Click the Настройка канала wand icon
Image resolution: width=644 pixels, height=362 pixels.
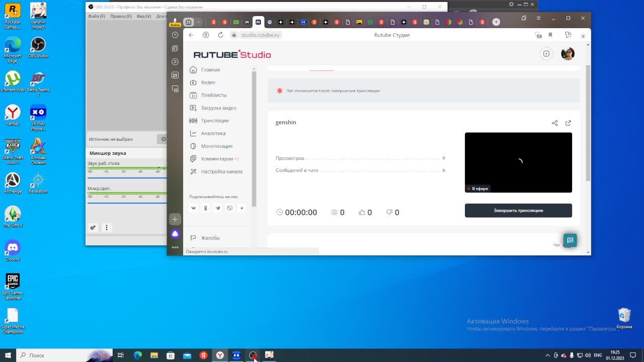click(193, 171)
